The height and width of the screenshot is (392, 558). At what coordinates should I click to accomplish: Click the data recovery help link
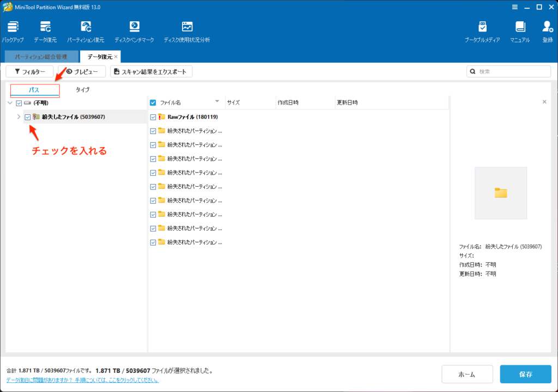click(x=82, y=380)
